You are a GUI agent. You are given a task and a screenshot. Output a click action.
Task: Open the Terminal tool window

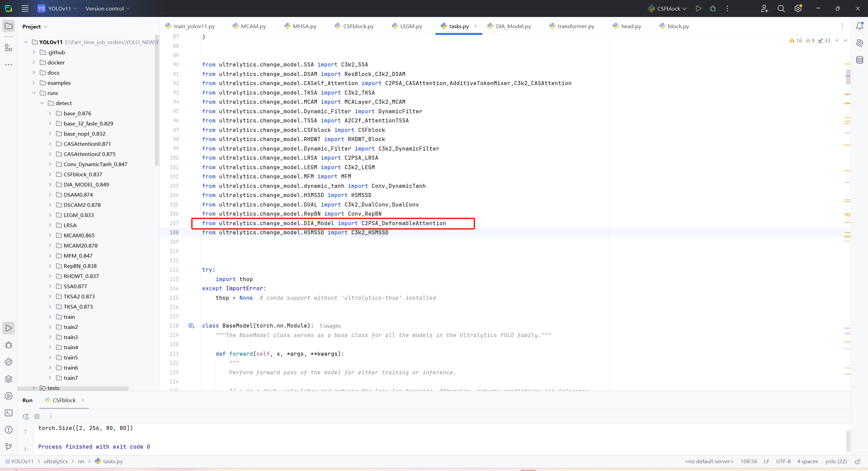coord(9,413)
